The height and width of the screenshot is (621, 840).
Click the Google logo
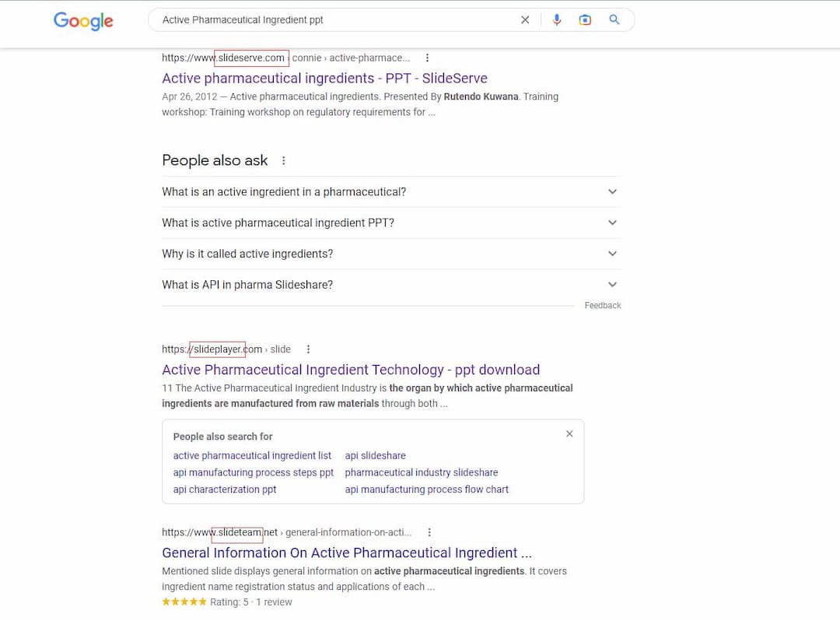tap(83, 21)
